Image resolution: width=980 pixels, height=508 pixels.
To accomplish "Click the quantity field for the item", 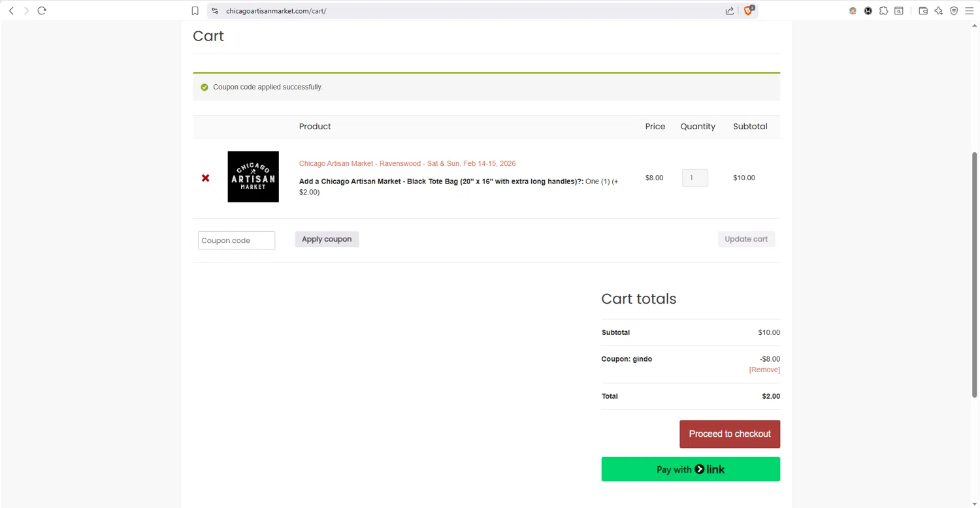I will pos(695,178).
